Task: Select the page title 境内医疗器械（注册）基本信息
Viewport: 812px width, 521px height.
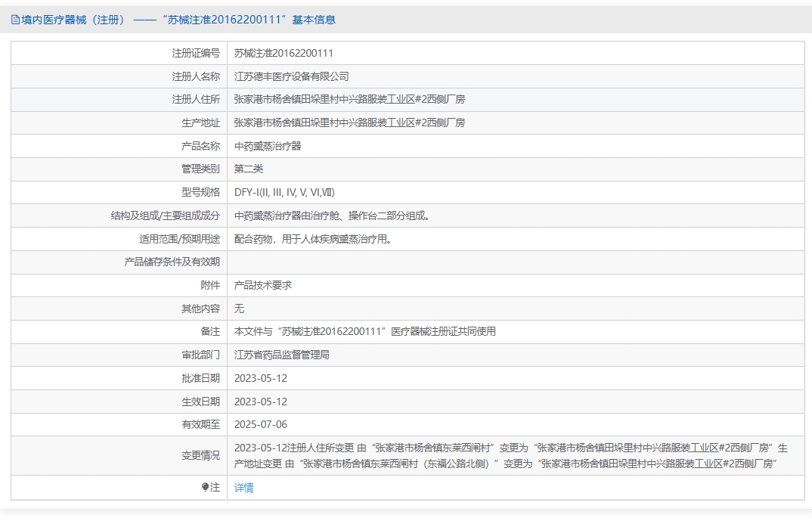Action: pyautogui.click(x=173, y=20)
